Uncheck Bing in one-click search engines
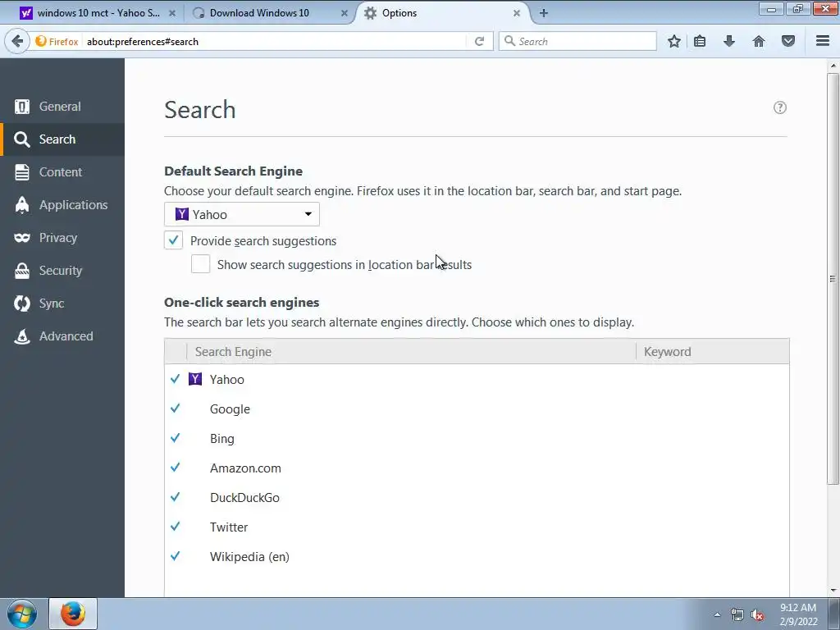840x630 pixels. coord(176,438)
